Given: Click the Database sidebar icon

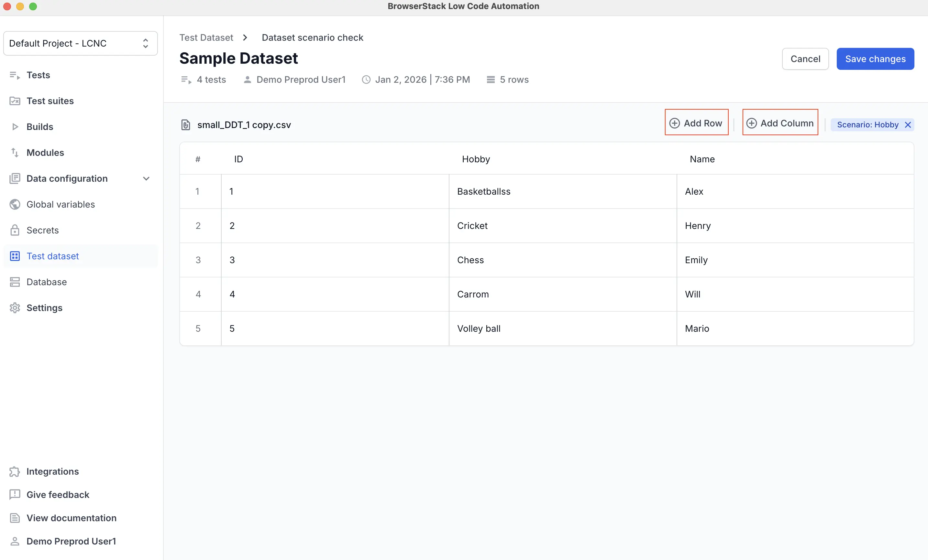Looking at the screenshot, I should (x=15, y=282).
